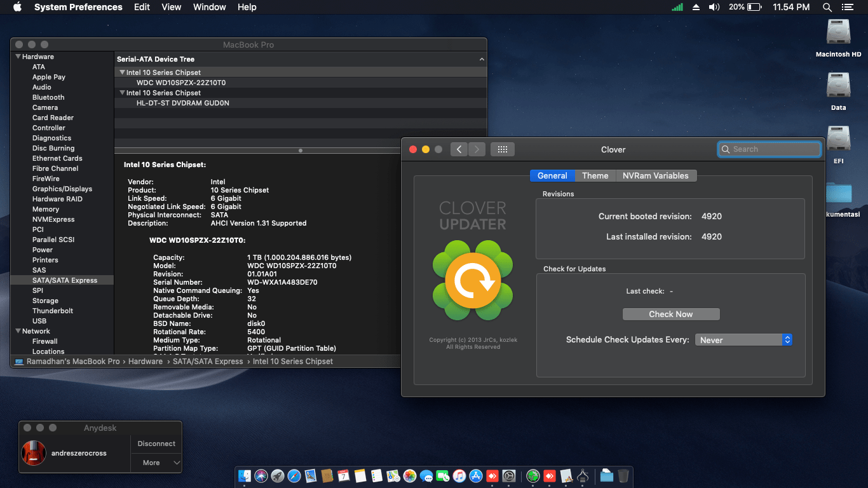The image size is (868, 488).
Task: Go back in Clover preference pane
Action: point(459,149)
